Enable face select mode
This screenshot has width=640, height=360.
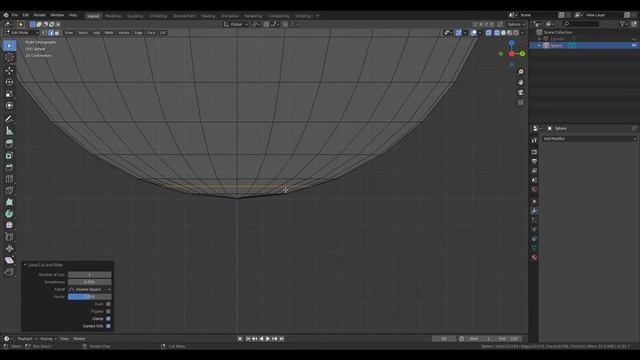point(57,33)
